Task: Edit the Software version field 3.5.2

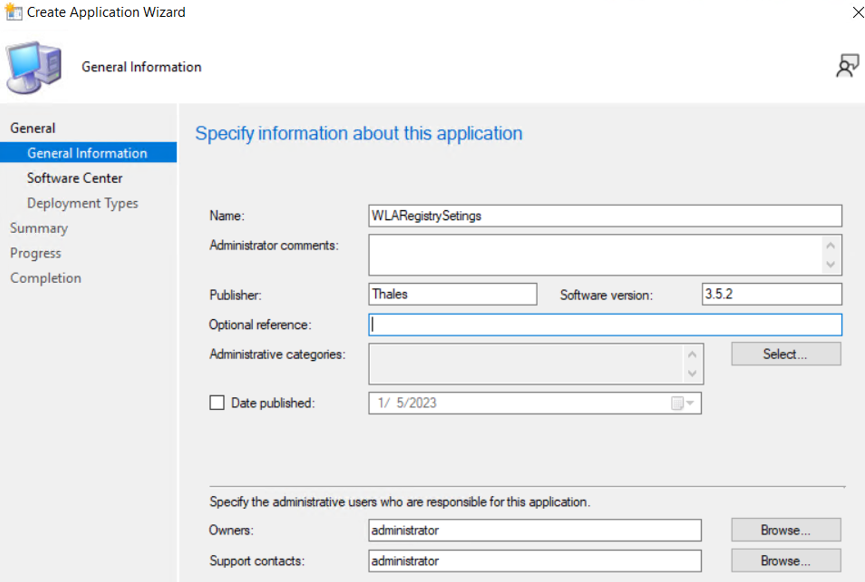Action: point(772,294)
